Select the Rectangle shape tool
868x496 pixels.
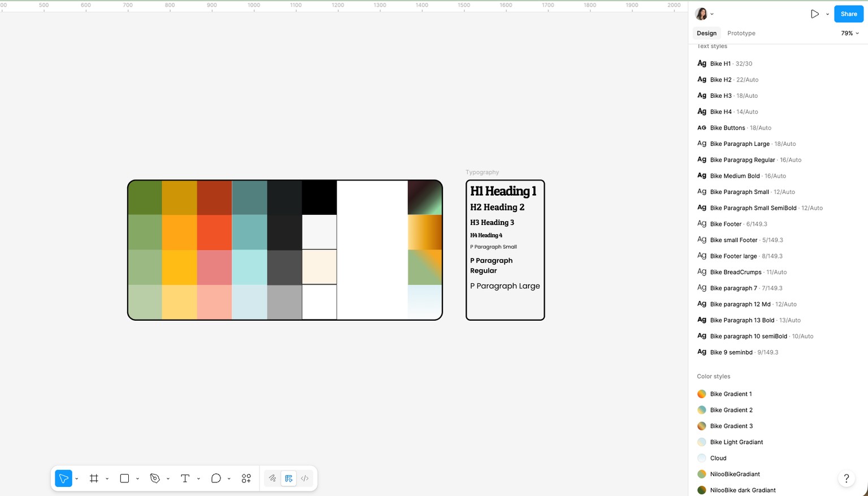tap(124, 478)
